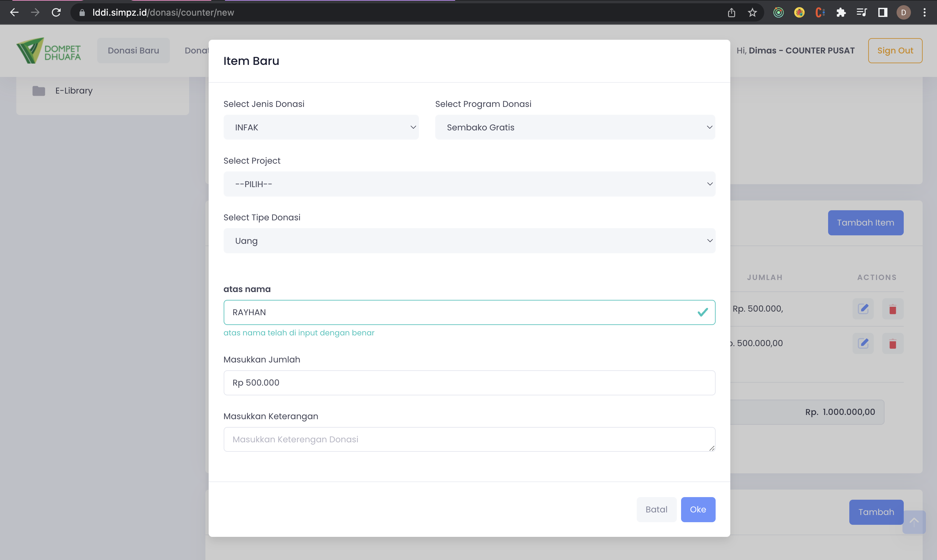Switch to the Donasi Baru tab
The image size is (937, 560).
tap(133, 51)
